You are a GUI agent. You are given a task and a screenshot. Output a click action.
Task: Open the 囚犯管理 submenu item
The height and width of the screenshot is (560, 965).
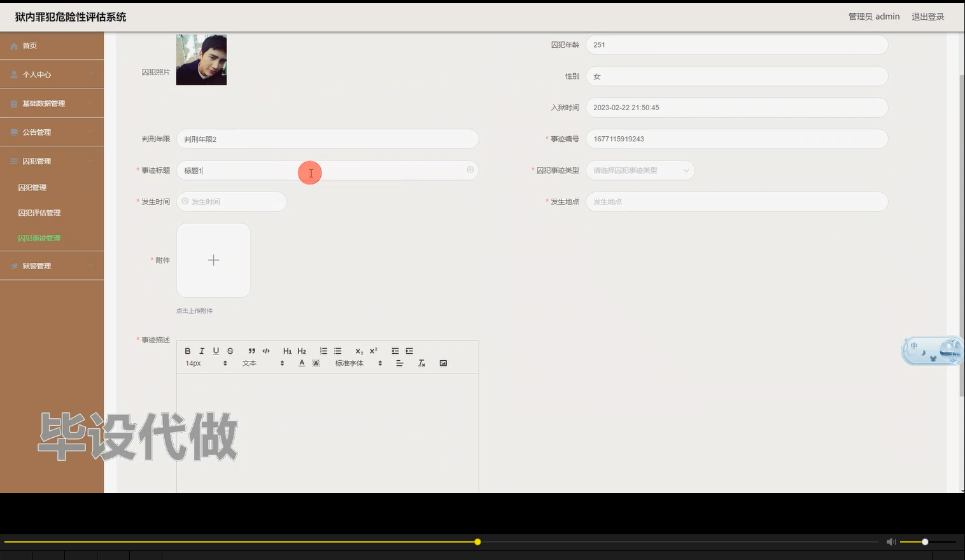pos(32,188)
